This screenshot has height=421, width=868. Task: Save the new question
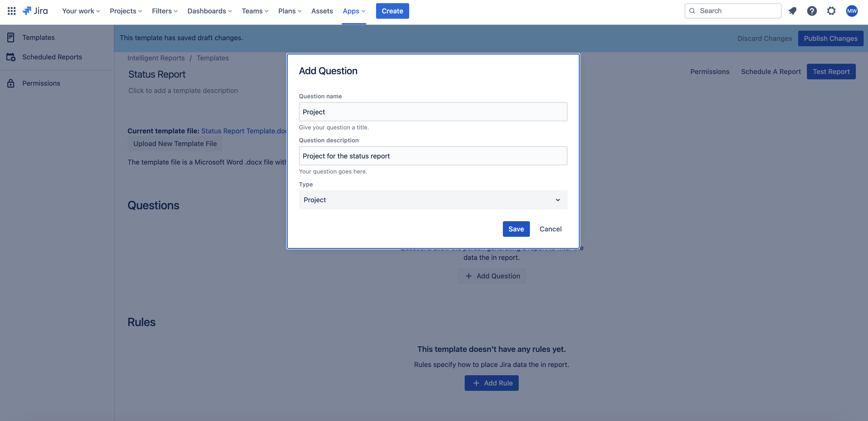point(516,229)
